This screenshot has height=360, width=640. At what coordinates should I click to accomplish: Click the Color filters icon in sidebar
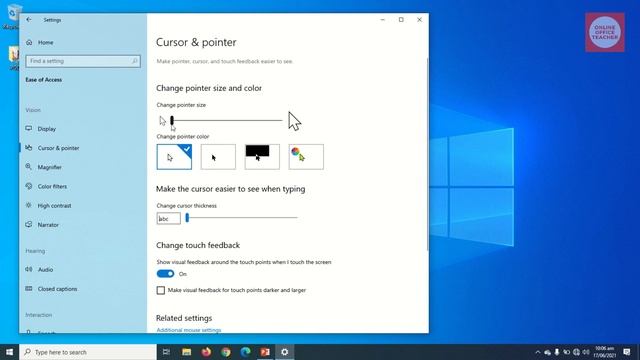(29, 186)
